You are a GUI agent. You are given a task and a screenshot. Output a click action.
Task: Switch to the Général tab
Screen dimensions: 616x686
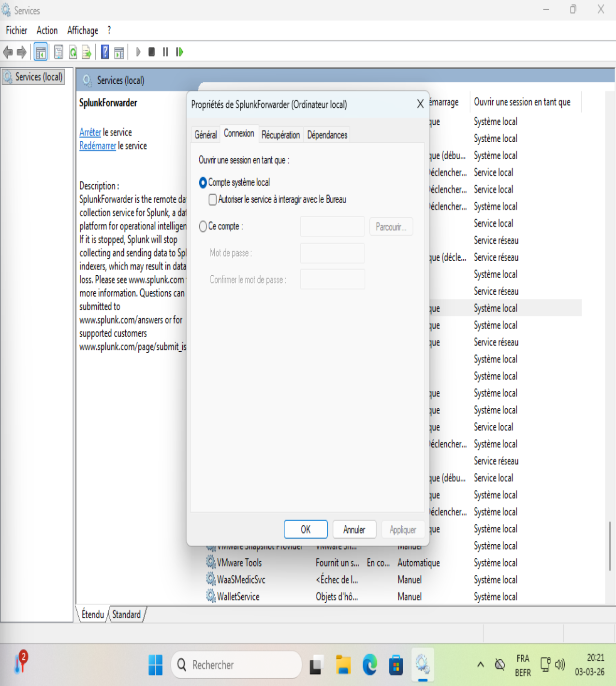(205, 135)
